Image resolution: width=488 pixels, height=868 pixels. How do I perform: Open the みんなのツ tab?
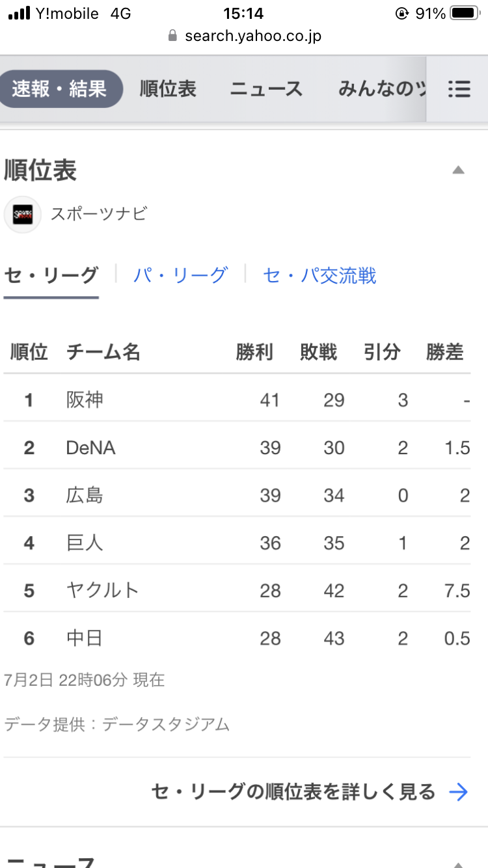[x=382, y=89]
